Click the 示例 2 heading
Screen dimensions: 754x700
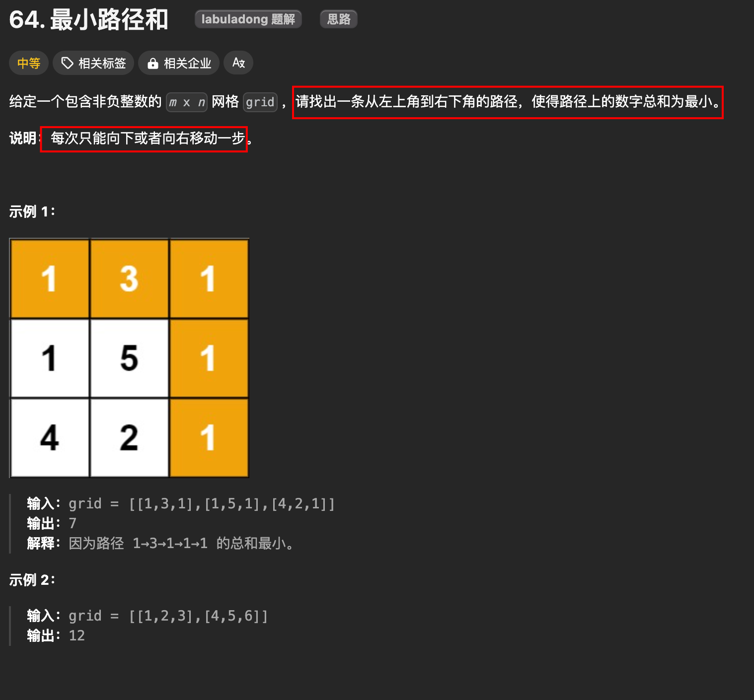(x=32, y=580)
